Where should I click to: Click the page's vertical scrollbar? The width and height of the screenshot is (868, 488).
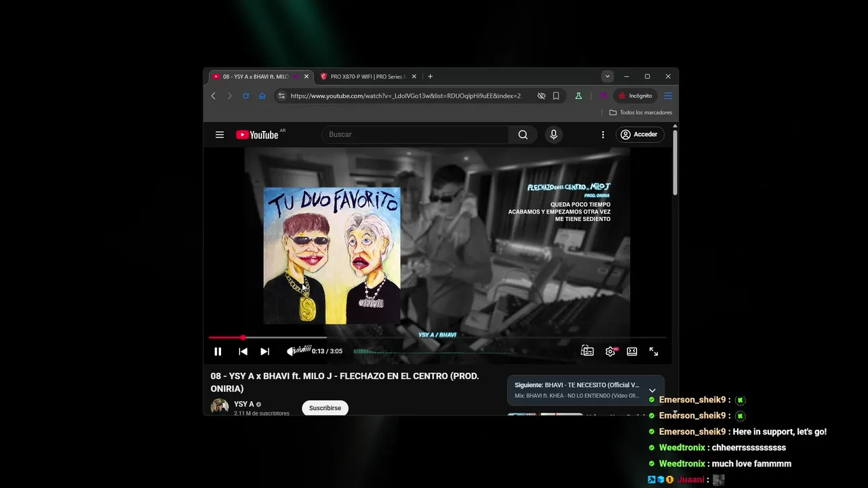pyautogui.click(x=675, y=164)
